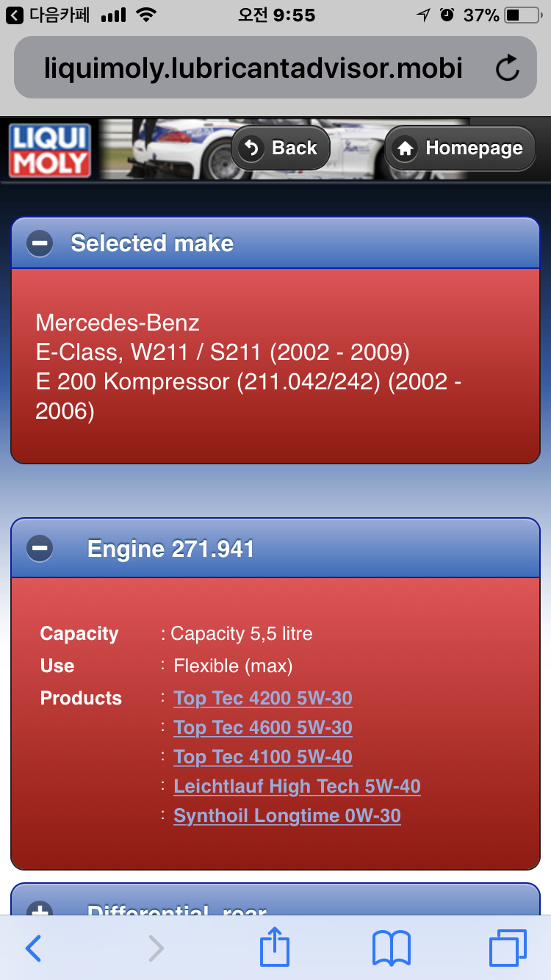Tap the forward chevron in the Safari toolbar
The height and width of the screenshot is (980, 551).
coord(156,948)
